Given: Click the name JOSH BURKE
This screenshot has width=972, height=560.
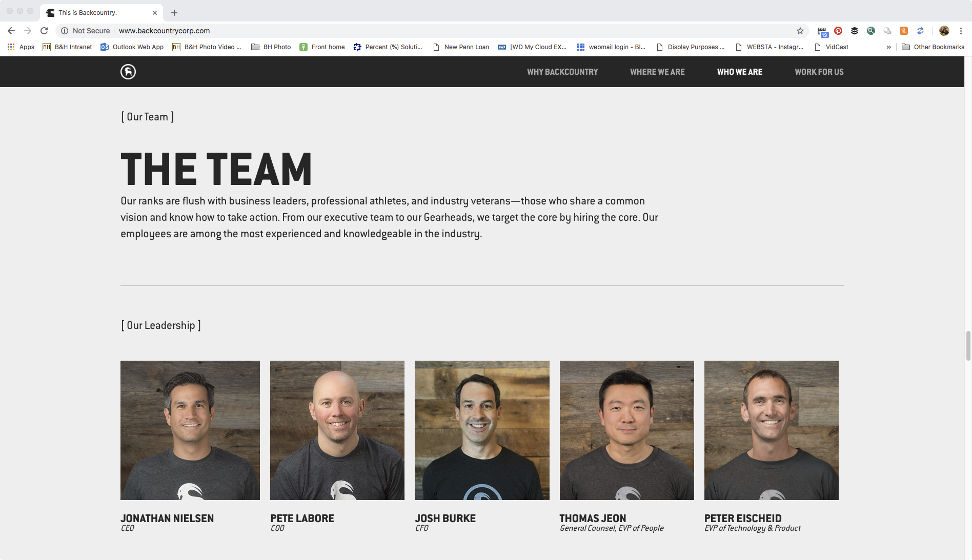Looking at the screenshot, I should coord(445,518).
